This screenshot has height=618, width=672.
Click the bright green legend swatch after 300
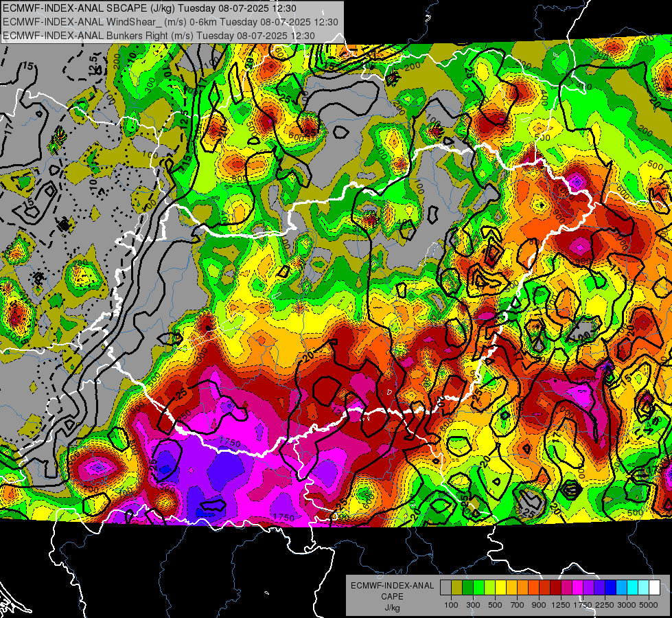[478, 588]
